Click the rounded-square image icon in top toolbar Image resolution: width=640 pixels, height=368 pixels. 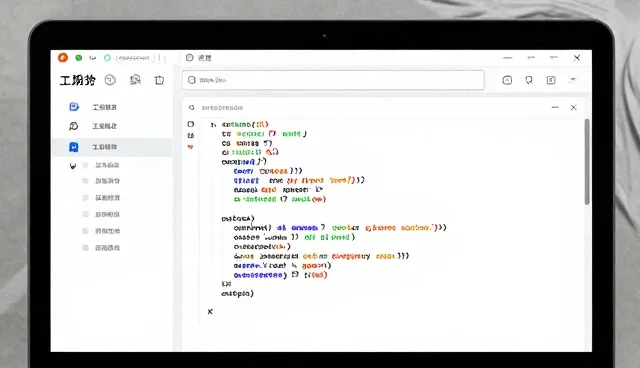507,80
